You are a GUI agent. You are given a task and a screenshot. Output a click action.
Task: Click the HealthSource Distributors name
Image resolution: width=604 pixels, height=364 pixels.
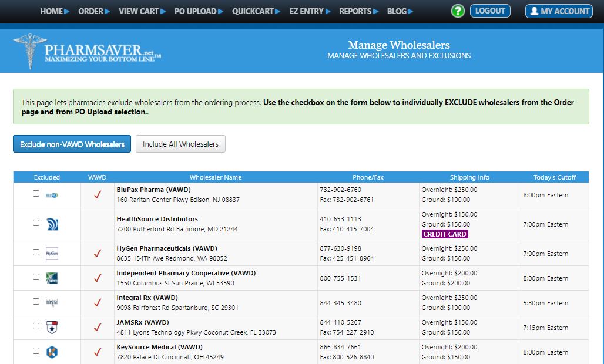pos(157,219)
